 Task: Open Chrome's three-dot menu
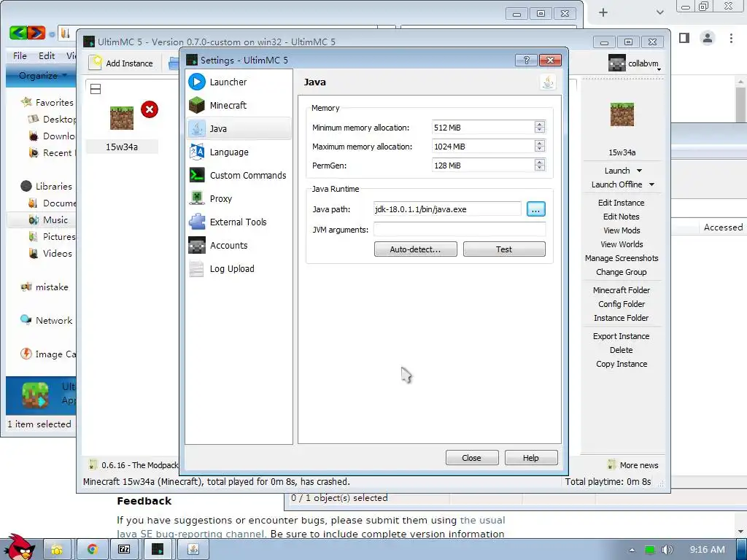[x=731, y=38]
